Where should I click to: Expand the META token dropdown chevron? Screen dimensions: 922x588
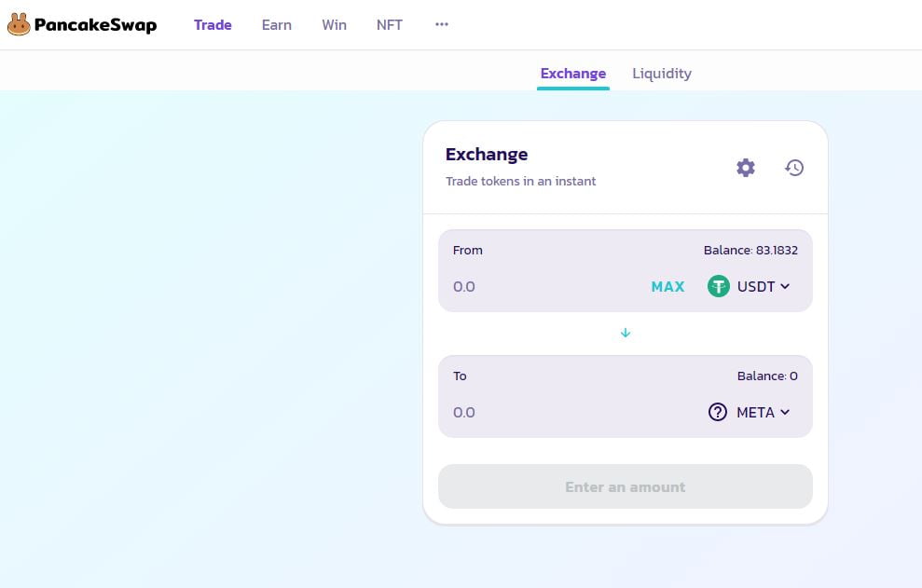click(785, 412)
